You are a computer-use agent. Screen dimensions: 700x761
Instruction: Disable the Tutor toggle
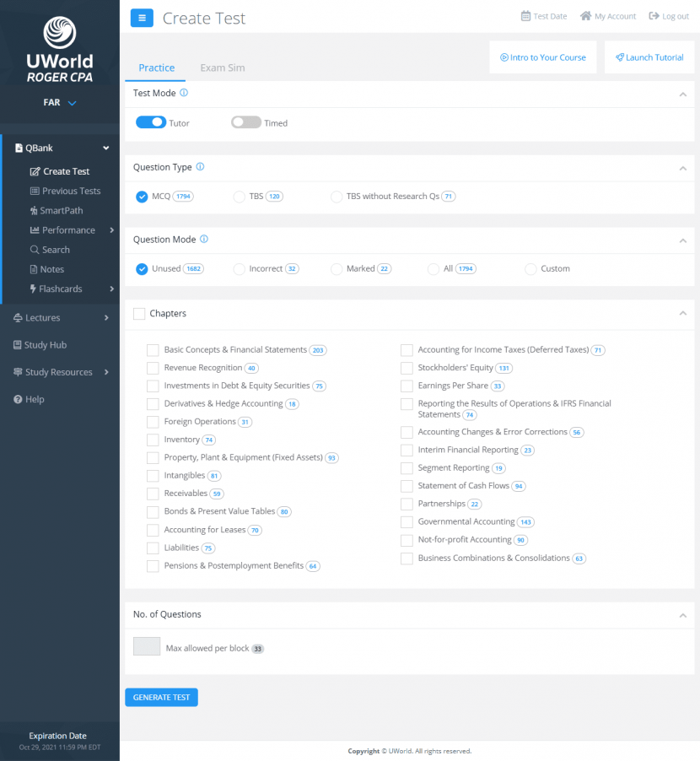click(152, 122)
